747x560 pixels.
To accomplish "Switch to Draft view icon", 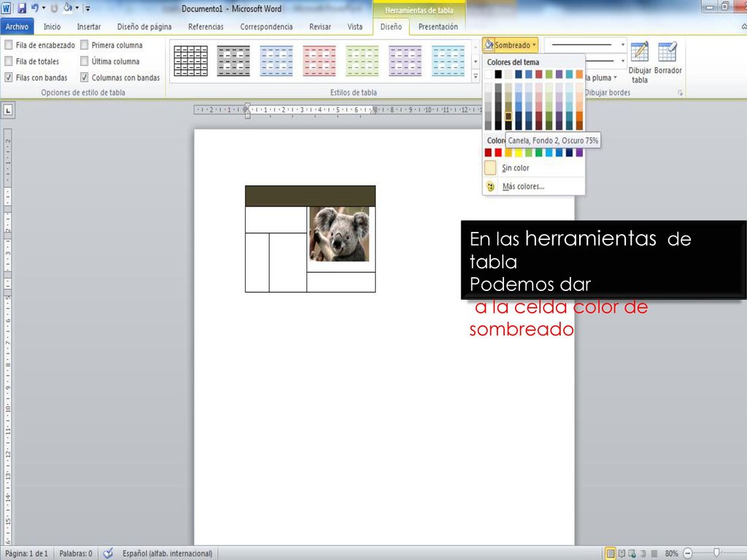I will [654, 553].
